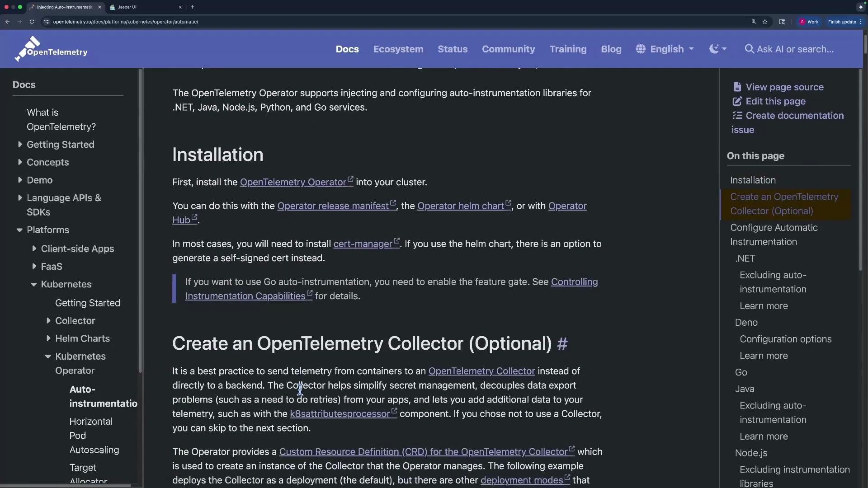
Task: Open the Blog menu item
Action: 611,49
